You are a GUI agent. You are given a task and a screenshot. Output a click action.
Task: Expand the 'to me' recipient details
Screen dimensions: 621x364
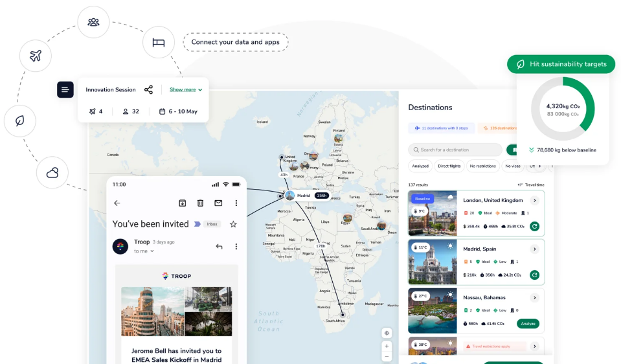click(144, 251)
